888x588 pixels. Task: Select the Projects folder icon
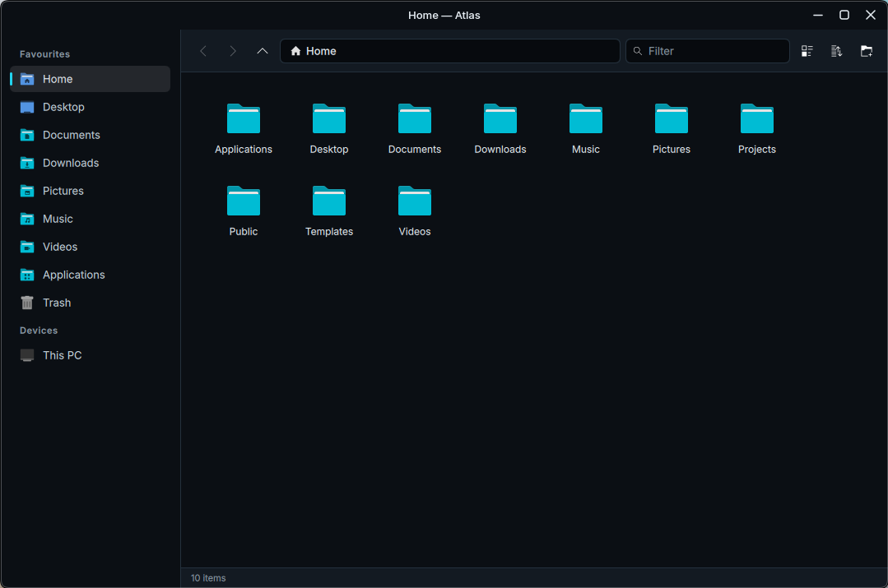point(756,118)
